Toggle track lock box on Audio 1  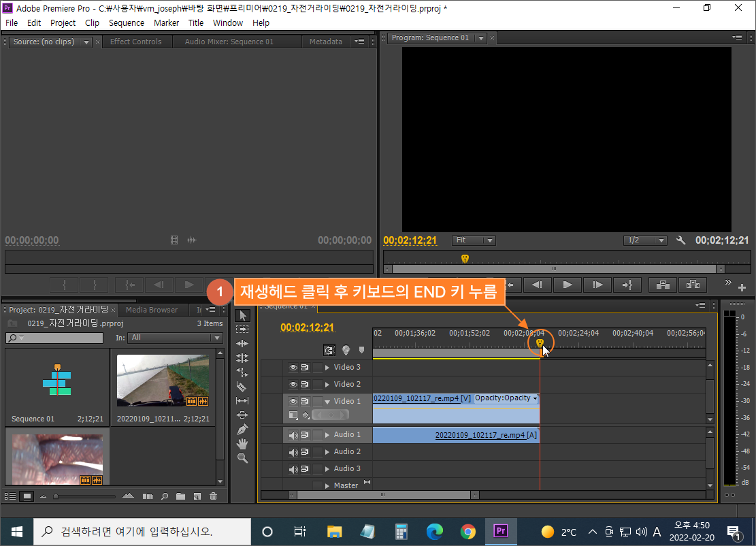(317, 435)
